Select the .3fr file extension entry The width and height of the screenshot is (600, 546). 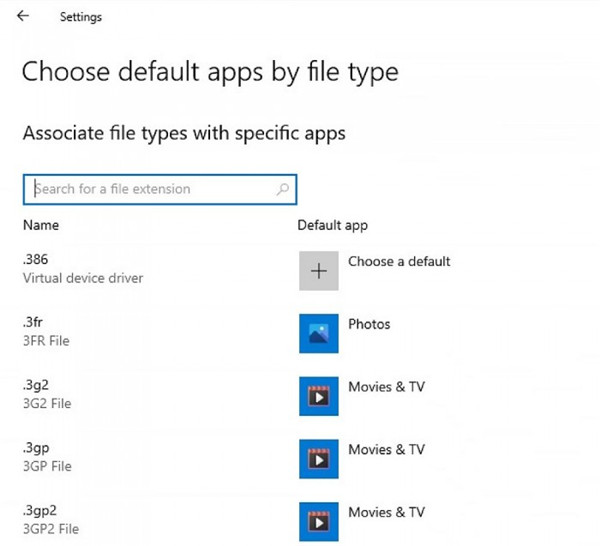coord(33,322)
